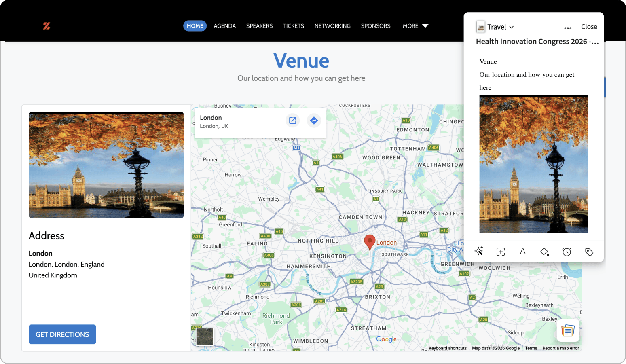This screenshot has height=364, width=626.
Task: Click the GET DIRECTIONS button
Action: (x=62, y=334)
